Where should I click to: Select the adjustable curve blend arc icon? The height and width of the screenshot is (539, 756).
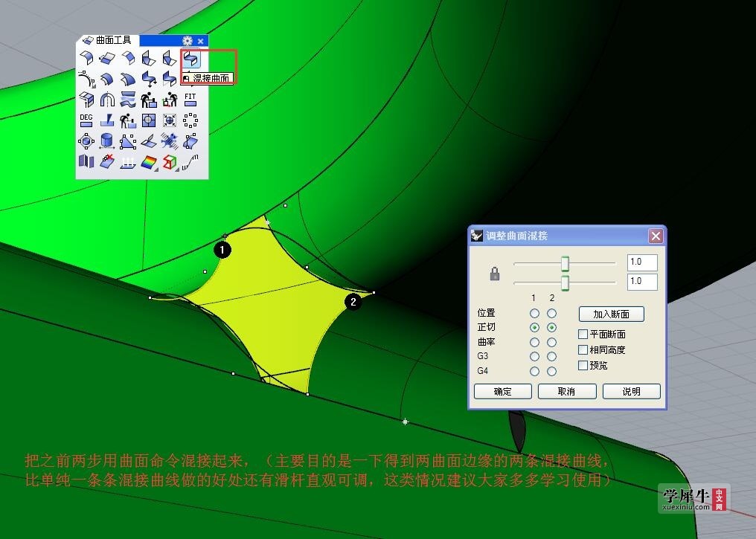(x=86, y=79)
